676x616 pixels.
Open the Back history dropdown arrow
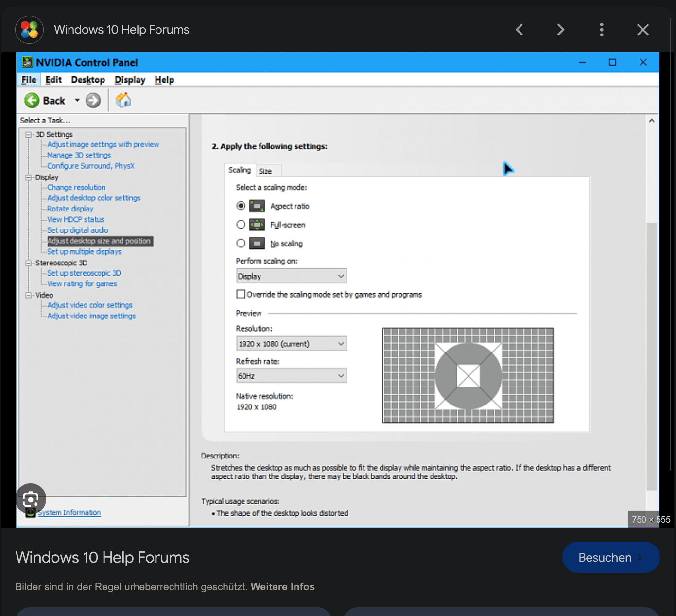77,101
